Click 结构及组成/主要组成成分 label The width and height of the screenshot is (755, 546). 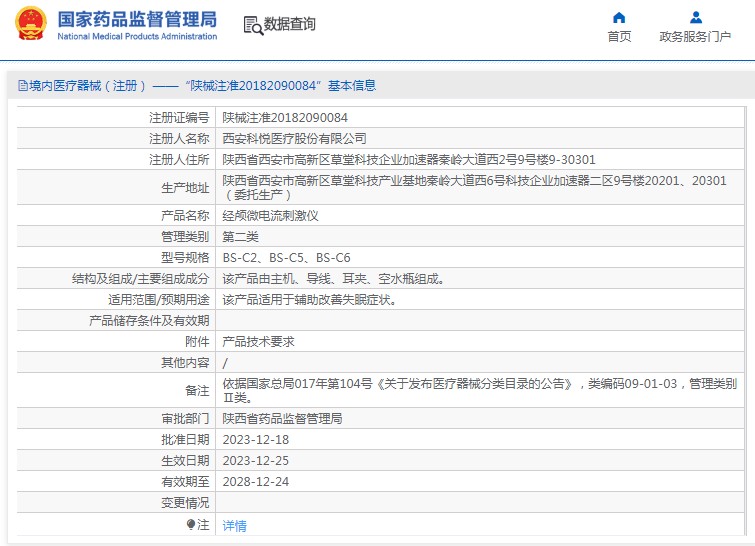(141, 279)
